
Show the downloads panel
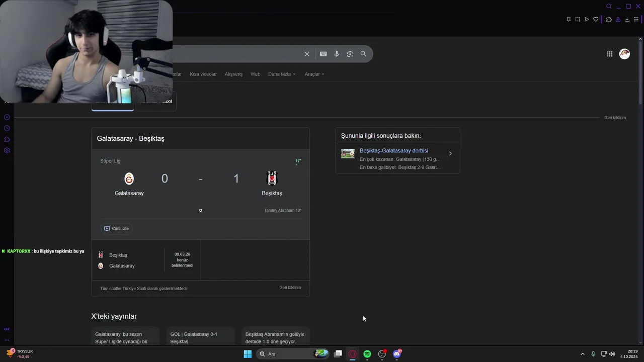coord(627,19)
